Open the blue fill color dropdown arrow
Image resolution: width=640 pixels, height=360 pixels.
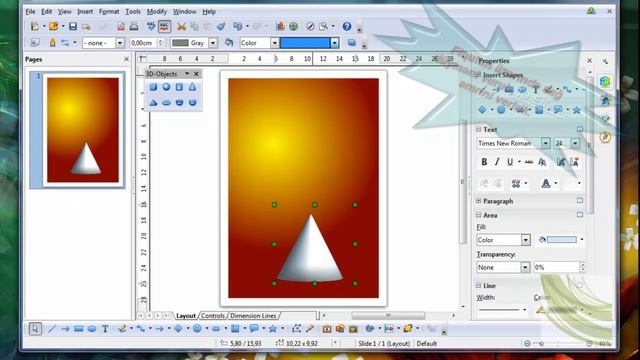click(x=334, y=43)
